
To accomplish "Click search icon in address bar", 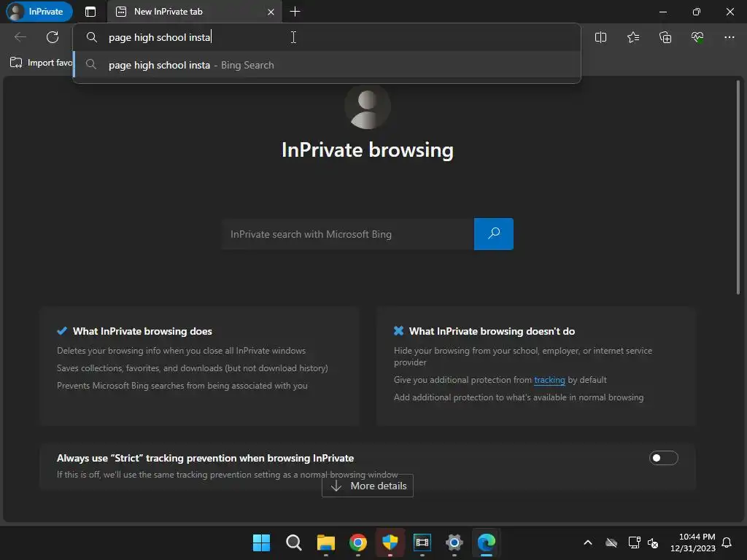I will (91, 37).
